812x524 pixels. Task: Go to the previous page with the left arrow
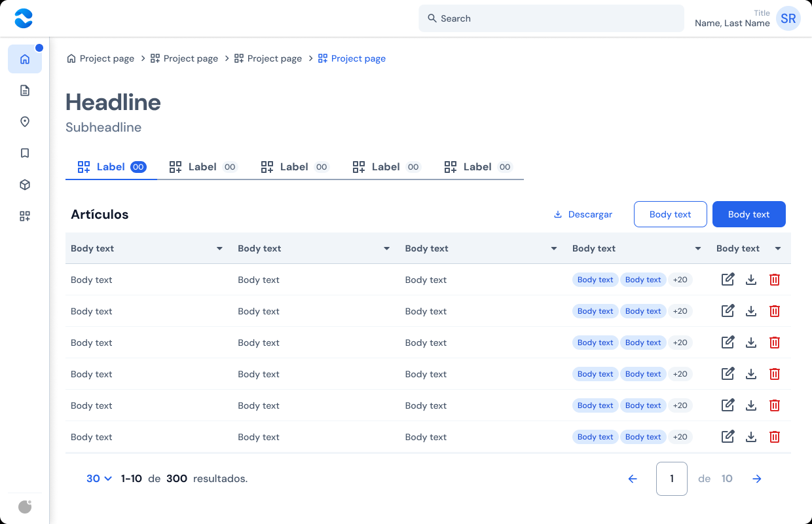coord(633,479)
